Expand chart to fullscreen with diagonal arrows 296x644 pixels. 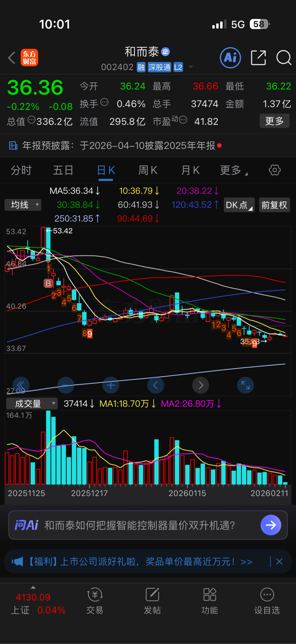246,385
